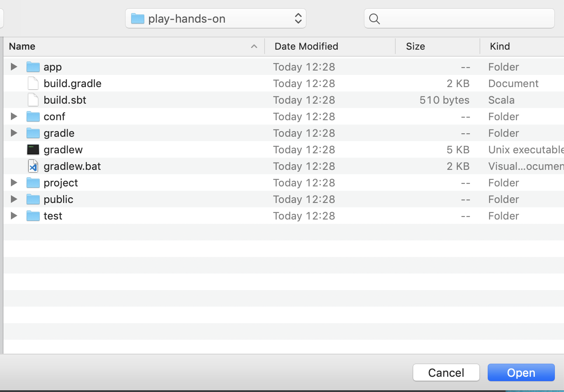Sort files by Date Modified column

click(306, 47)
